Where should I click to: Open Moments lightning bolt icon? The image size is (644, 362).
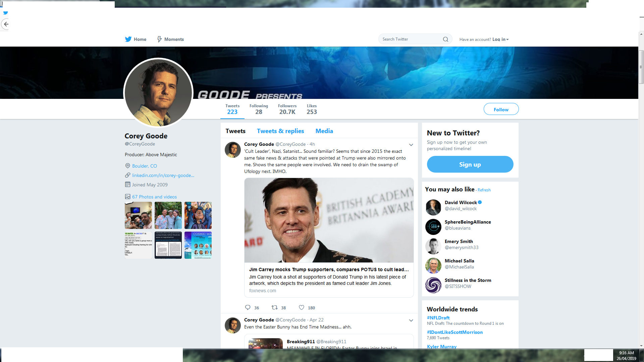[x=160, y=39]
